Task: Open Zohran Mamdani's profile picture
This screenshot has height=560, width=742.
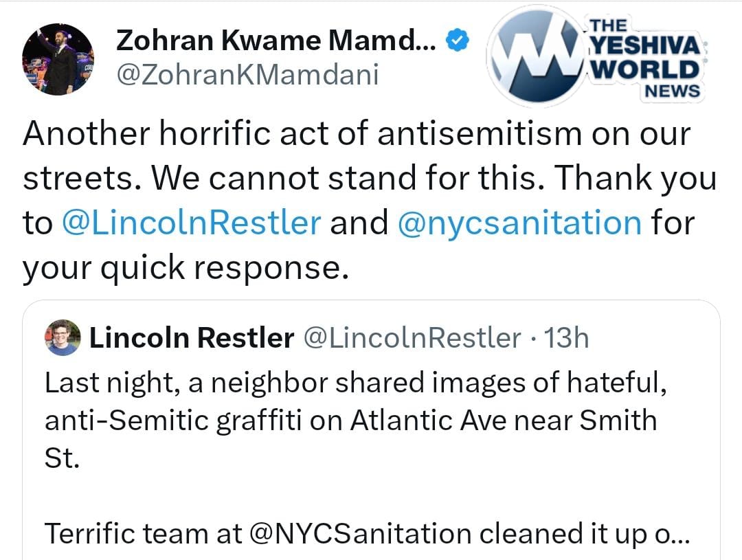Action: [58, 59]
